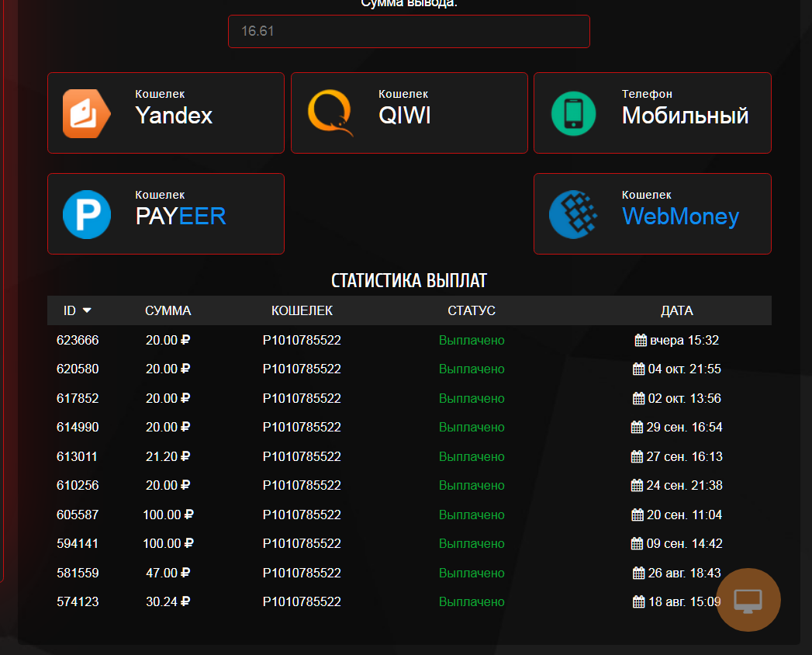Click payout ID 613011
Screen dimensions: 812x655
point(77,456)
